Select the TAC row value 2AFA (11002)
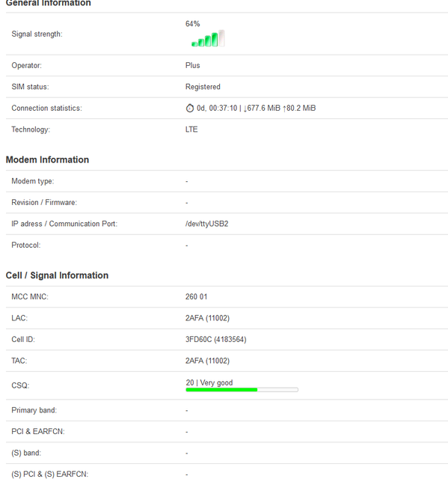 [207, 361]
